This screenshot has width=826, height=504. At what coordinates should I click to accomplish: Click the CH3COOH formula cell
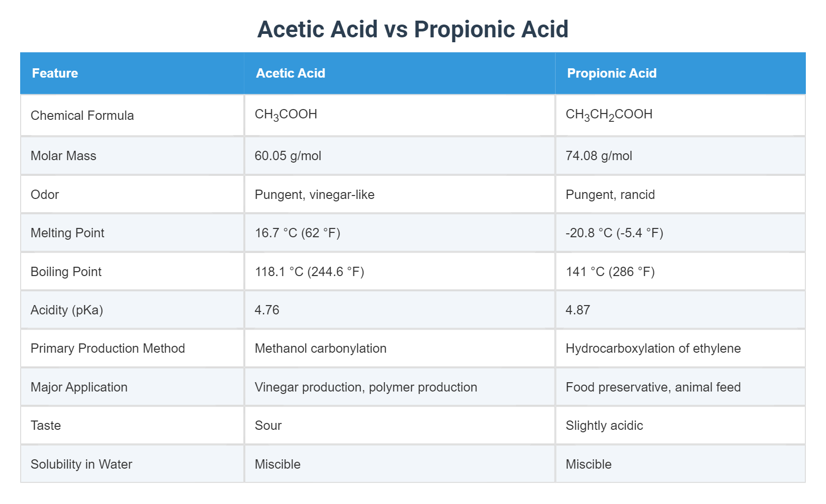point(286,115)
